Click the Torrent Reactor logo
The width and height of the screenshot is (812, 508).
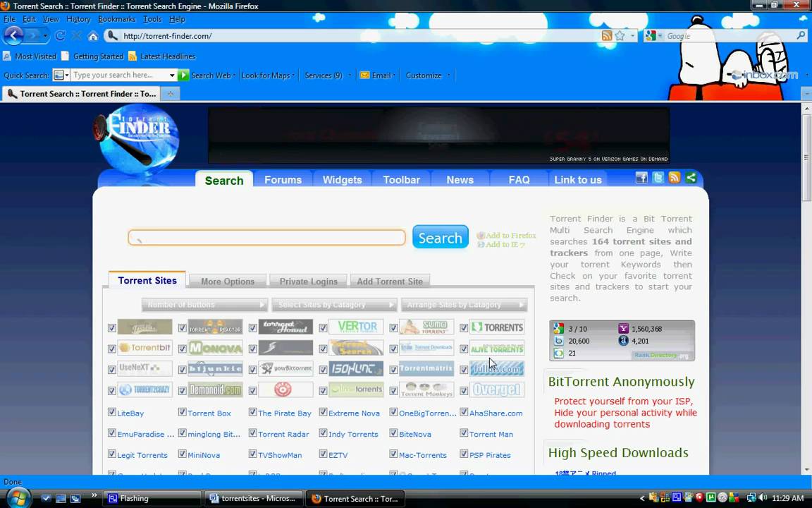point(216,327)
